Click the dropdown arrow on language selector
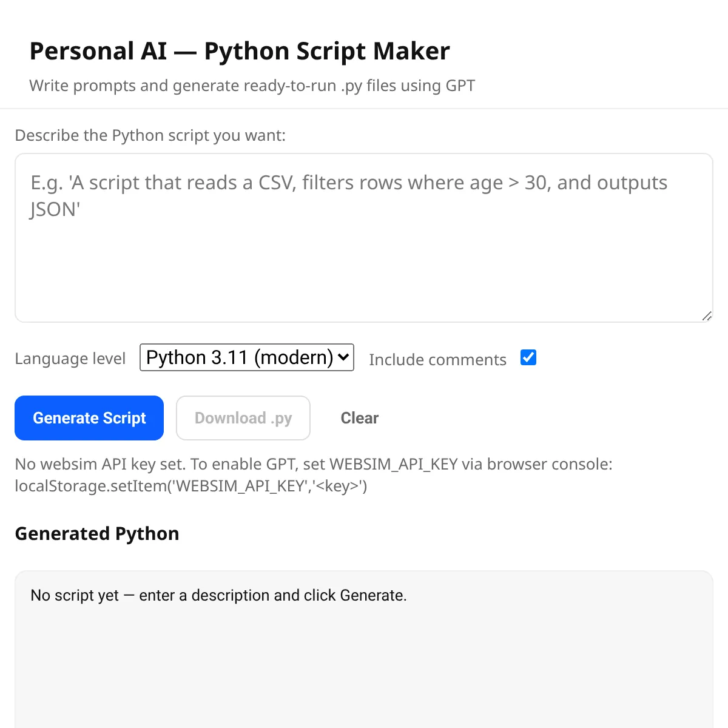The height and width of the screenshot is (728, 728). pyautogui.click(x=342, y=358)
